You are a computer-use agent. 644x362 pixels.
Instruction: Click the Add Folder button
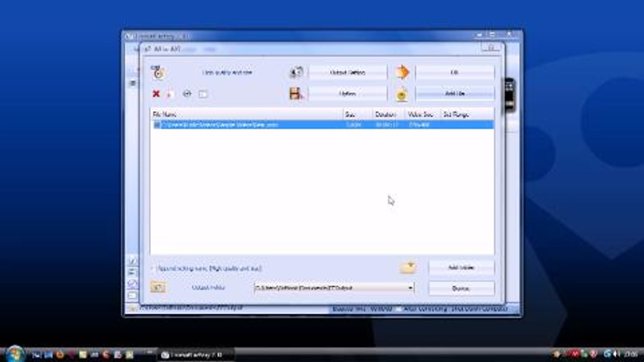pos(461,267)
